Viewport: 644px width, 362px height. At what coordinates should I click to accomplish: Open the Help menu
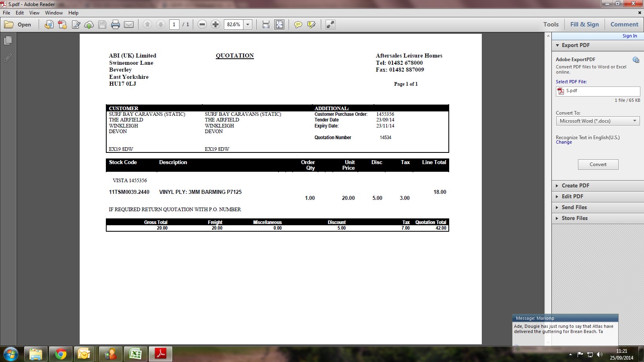(x=73, y=13)
